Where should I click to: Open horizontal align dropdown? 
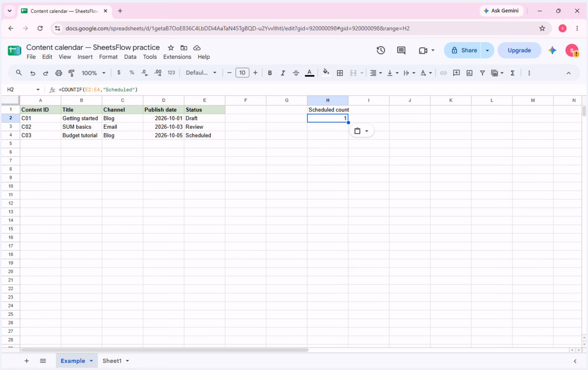pyautogui.click(x=376, y=73)
